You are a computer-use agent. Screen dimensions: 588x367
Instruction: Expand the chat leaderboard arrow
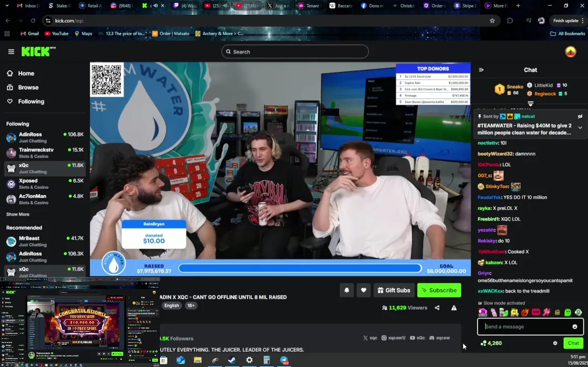click(530, 103)
